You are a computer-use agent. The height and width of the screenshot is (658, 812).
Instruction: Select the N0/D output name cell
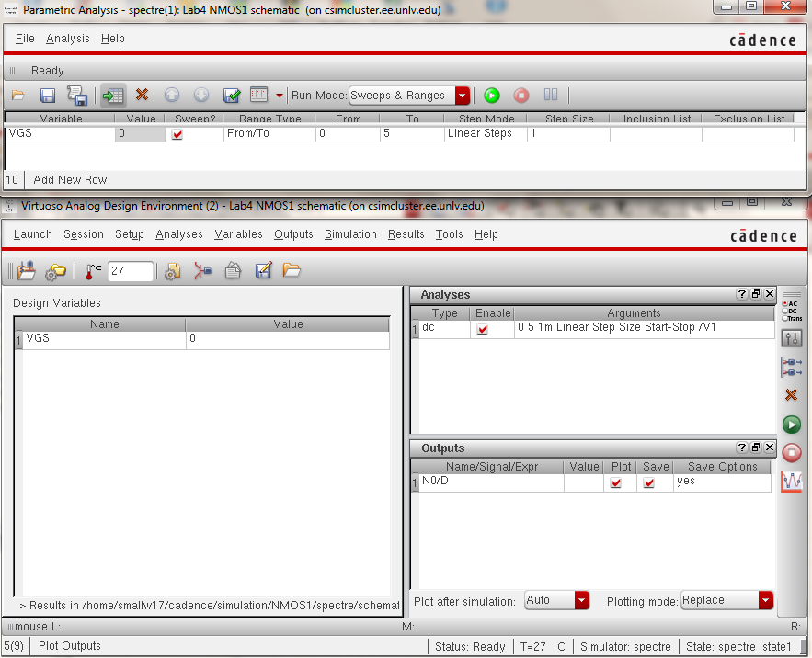point(491,482)
